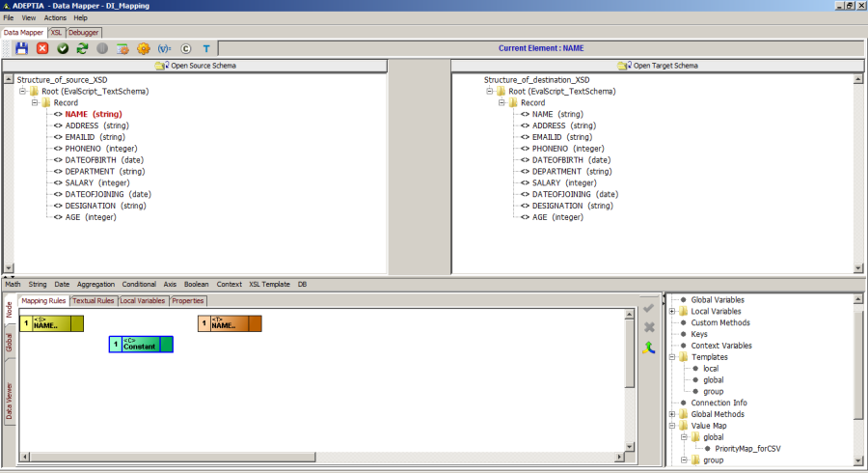Click the blue T icon in toolbar
868x473 pixels.
tap(205, 48)
